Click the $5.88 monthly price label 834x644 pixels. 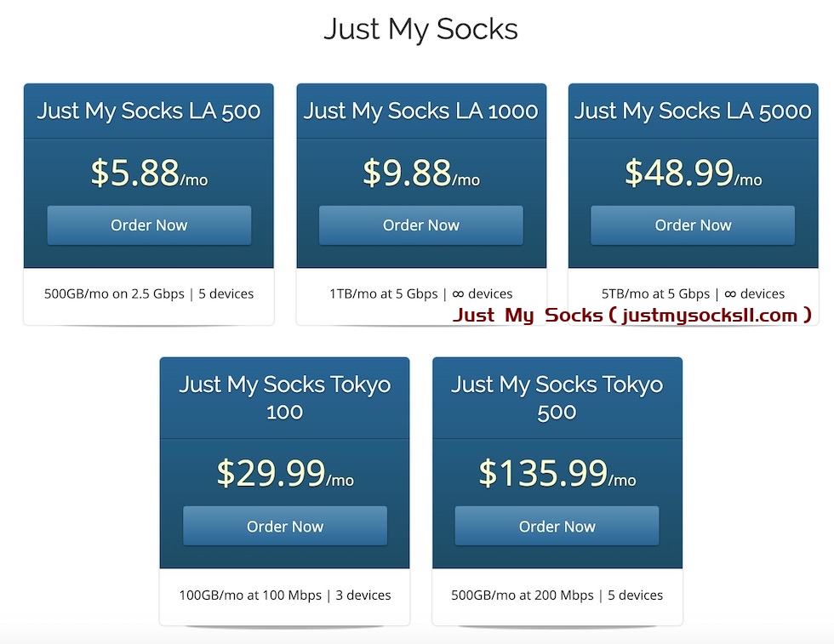click(x=149, y=173)
